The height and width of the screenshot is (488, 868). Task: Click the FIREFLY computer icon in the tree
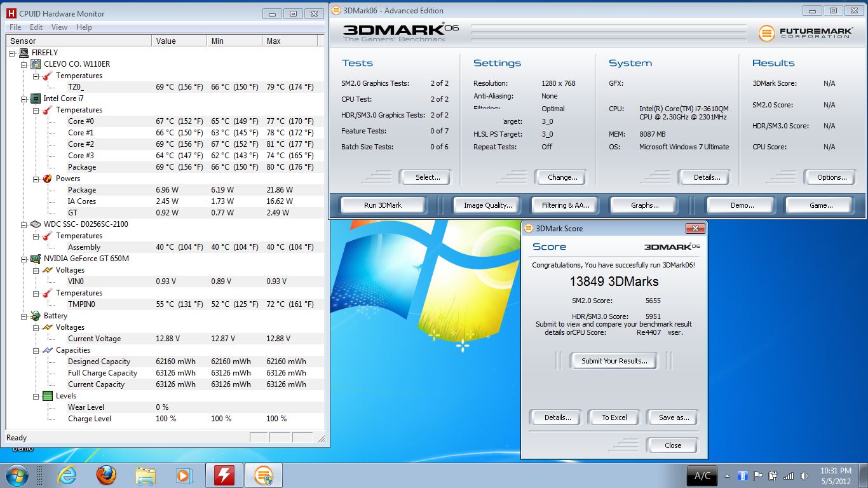click(24, 53)
